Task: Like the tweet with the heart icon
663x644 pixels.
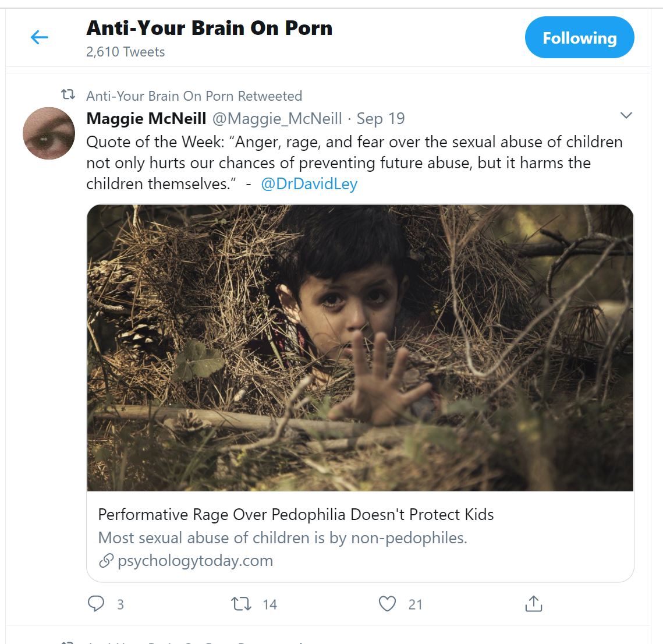Action: tap(387, 604)
